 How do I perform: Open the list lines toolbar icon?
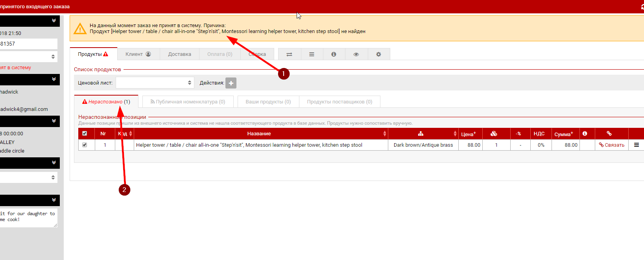point(312,54)
